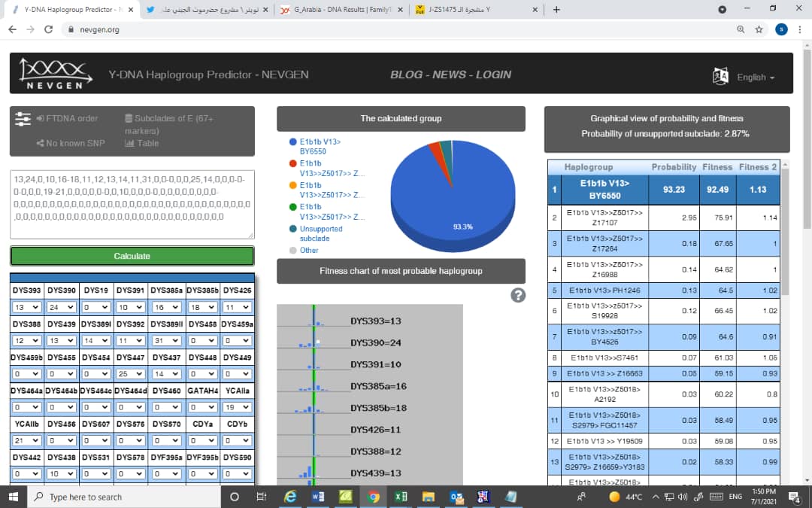The height and width of the screenshot is (508, 812).
Task: Switch to the Twitter browser tab
Action: click(x=208, y=9)
